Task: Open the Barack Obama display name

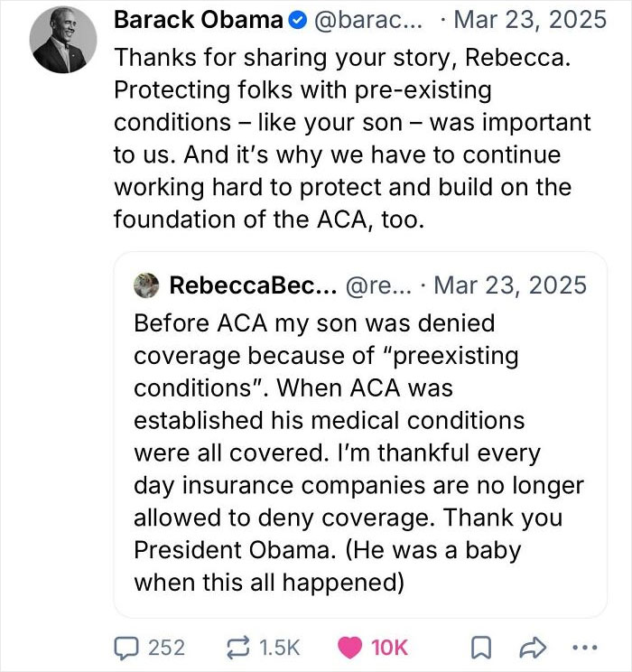Action: coord(199,20)
